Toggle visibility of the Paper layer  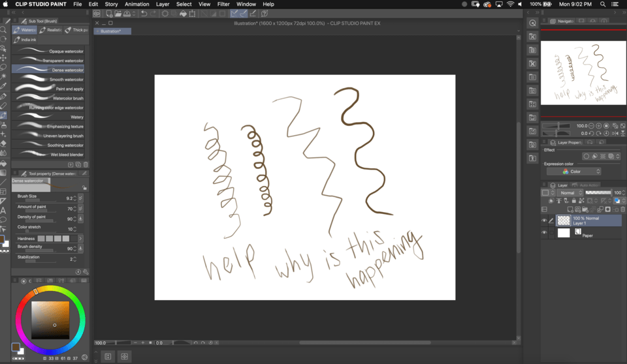tap(544, 232)
